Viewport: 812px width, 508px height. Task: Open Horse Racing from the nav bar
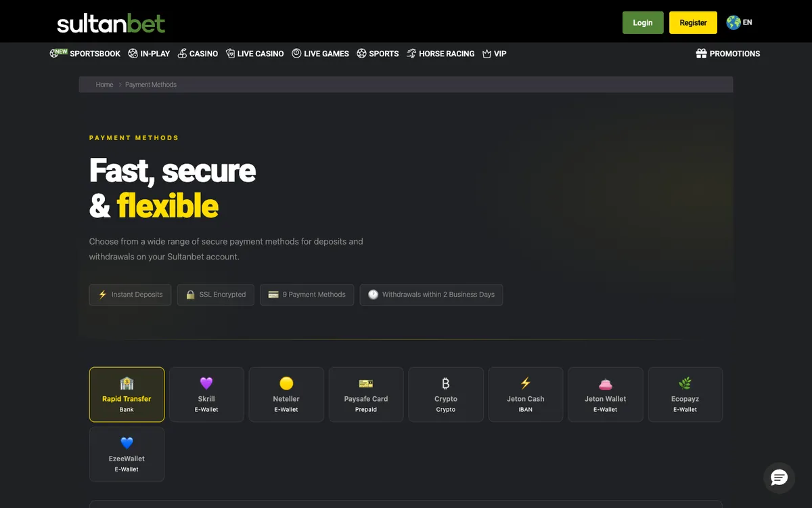(441, 54)
